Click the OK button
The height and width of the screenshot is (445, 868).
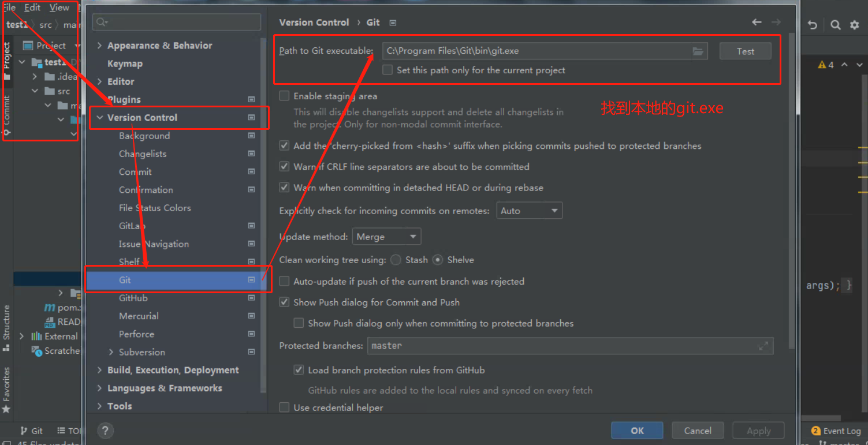[637, 431]
